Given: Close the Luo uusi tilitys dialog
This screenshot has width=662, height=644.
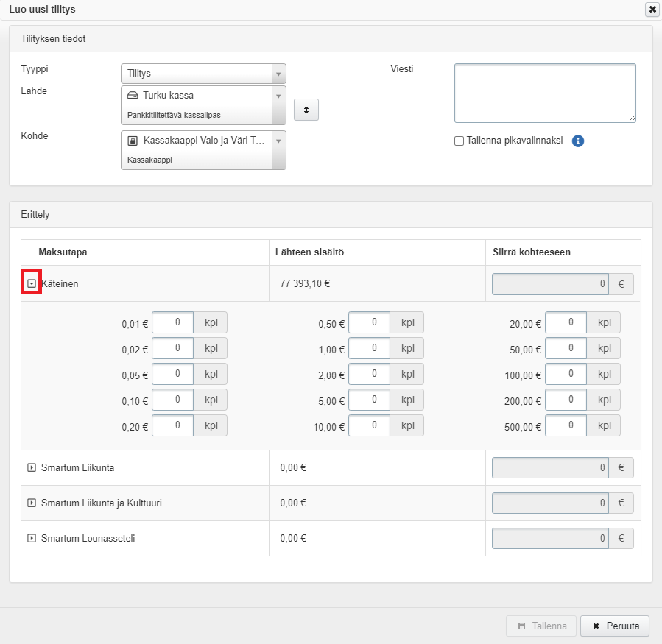Looking at the screenshot, I should click(652, 10).
